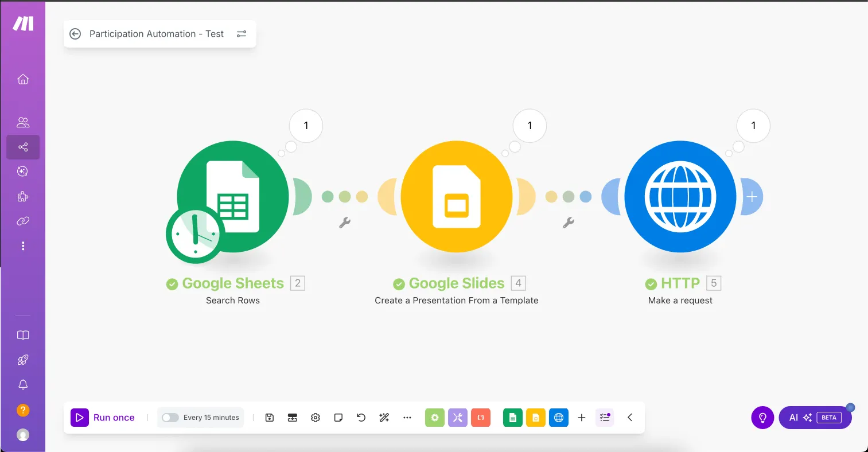Click the scenario name Participation Automation - Test

[157, 34]
